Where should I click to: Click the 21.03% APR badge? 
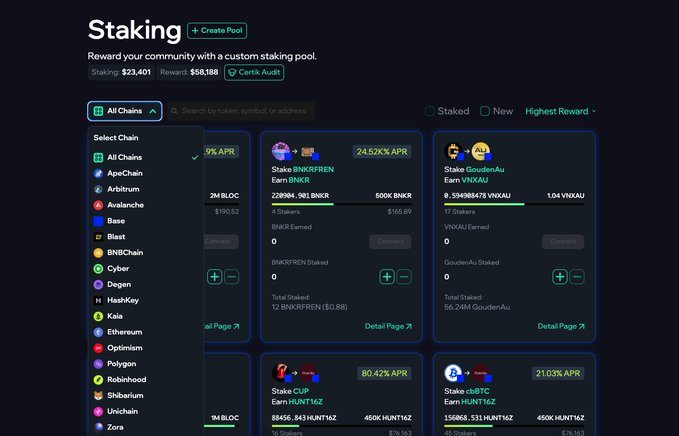pos(558,373)
